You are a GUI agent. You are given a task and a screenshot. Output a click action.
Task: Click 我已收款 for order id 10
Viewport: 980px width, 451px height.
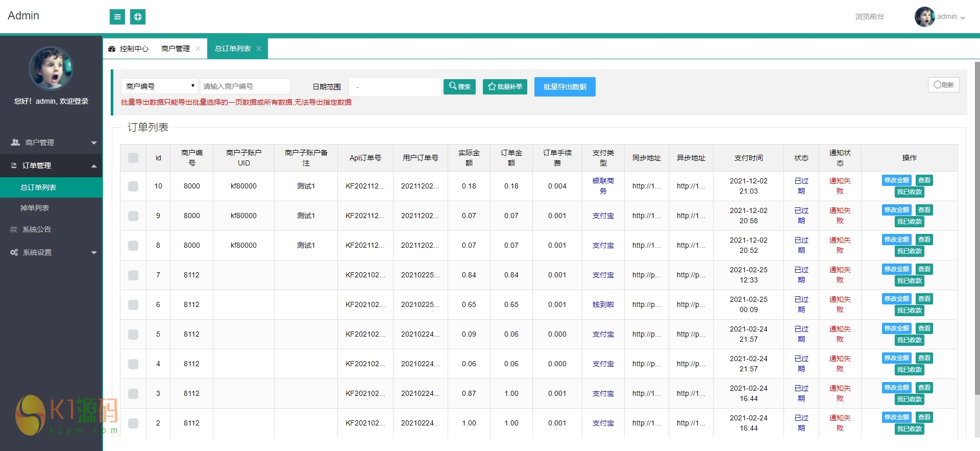click(x=910, y=192)
